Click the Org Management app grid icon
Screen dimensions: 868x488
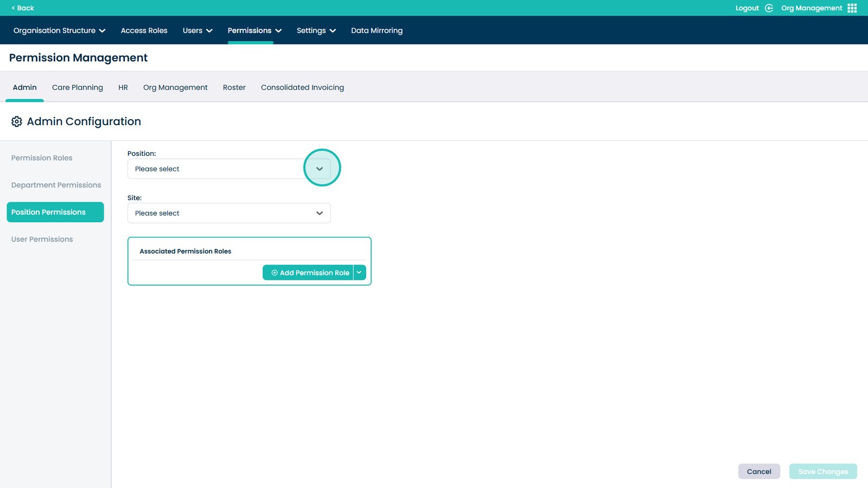tap(852, 8)
